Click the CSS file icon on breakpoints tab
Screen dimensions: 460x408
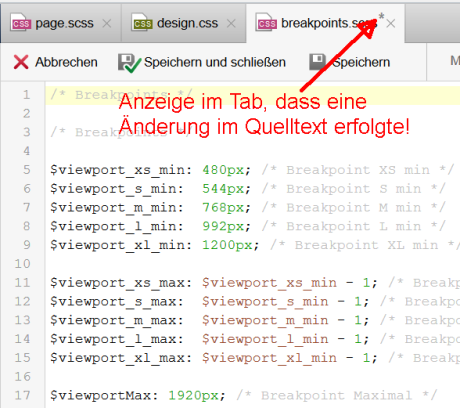click(266, 23)
